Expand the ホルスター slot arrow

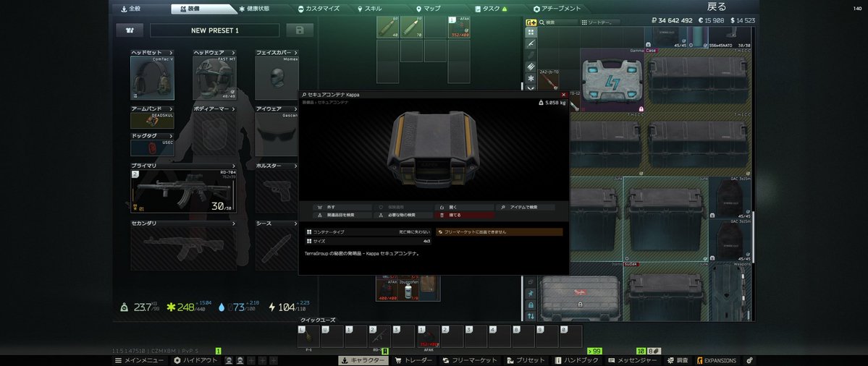click(295, 166)
